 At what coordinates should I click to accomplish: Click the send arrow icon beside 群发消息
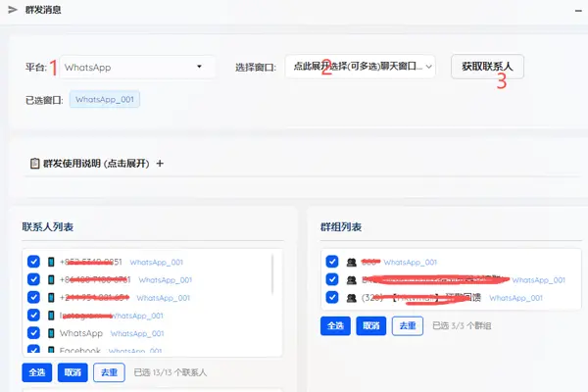coord(13,10)
